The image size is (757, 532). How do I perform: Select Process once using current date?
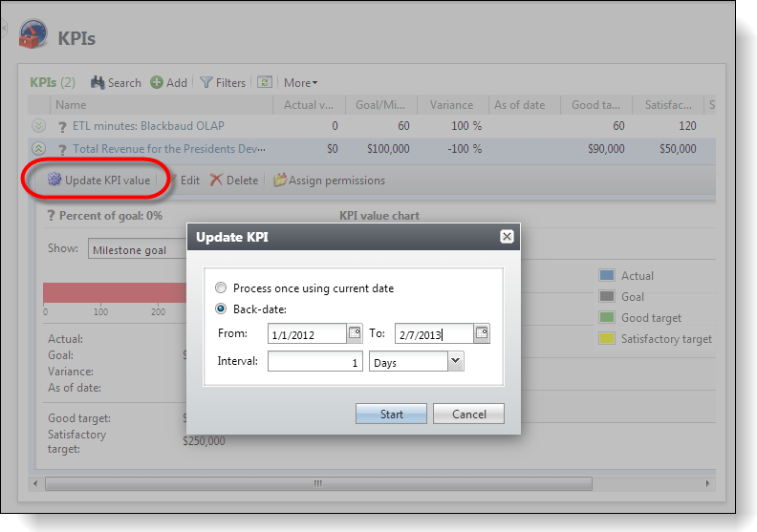(x=222, y=288)
